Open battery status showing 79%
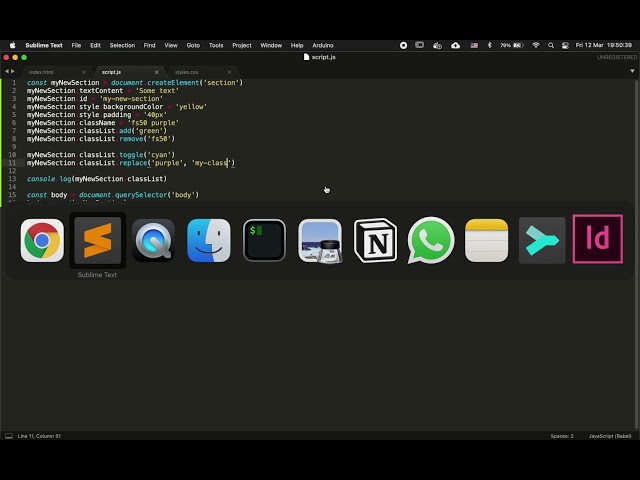The height and width of the screenshot is (480, 640). 512,45
